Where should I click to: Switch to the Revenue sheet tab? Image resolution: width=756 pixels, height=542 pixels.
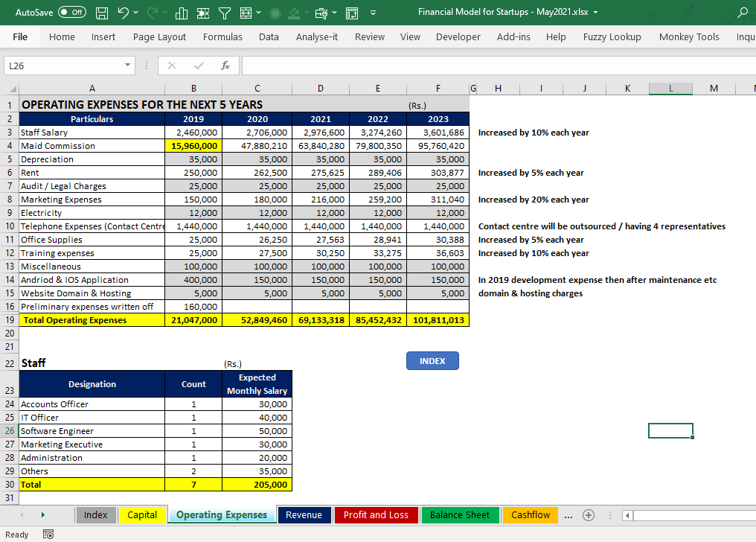304,515
